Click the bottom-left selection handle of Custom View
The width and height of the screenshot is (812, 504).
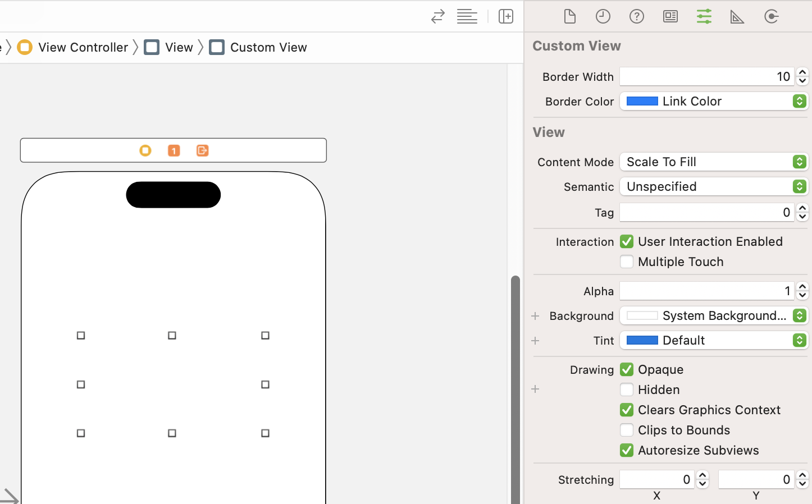click(x=81, y=433)
